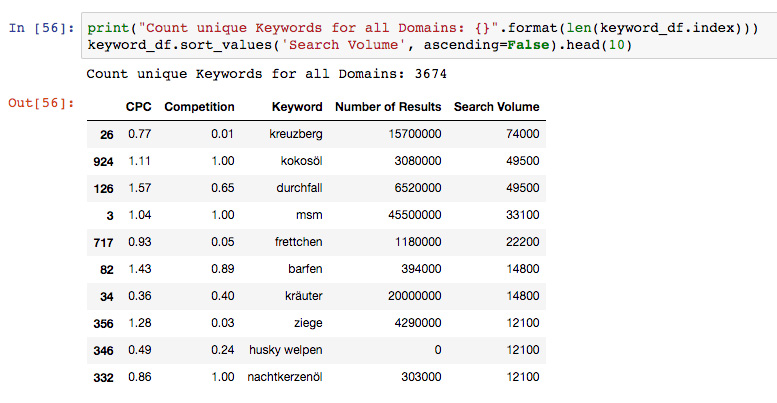Screen dimensions: 777x403
Task: Click row index 3
Action: click(x=110, y=216)
